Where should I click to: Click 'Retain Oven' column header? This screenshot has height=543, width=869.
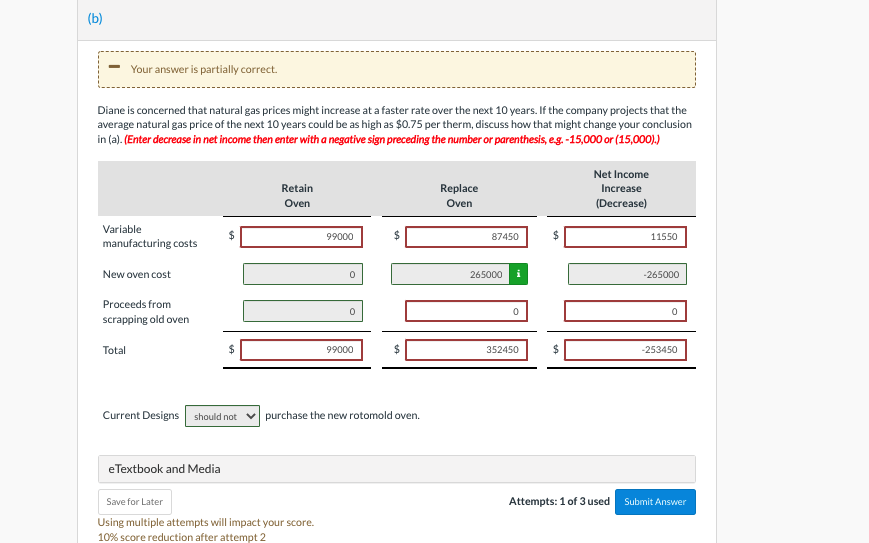[297, 196]
